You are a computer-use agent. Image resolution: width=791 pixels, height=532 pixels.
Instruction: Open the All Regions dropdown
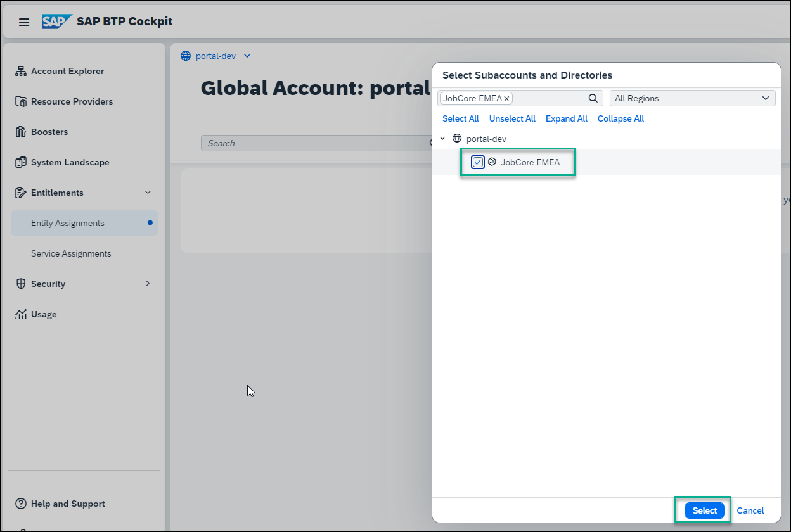click(692, 98)
